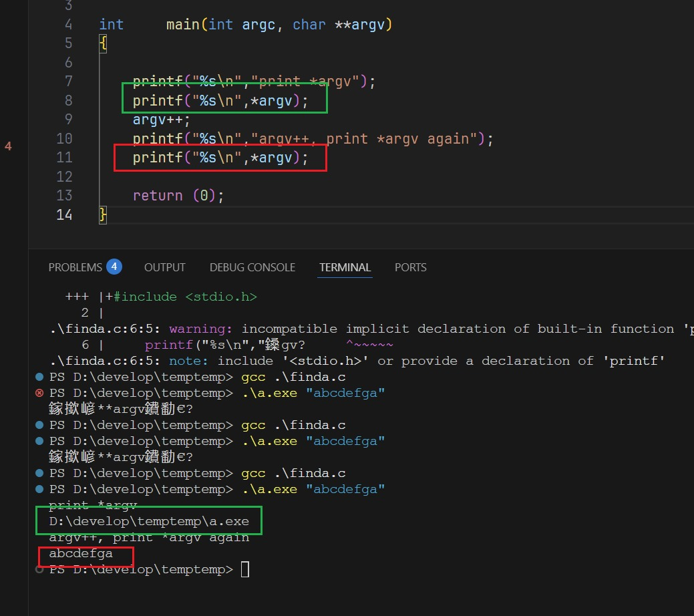The height and width of the screenshot is (616, 694).
Task: Click the blue success dot beside the last .\a.exe command
Action: tap(39, 489)
